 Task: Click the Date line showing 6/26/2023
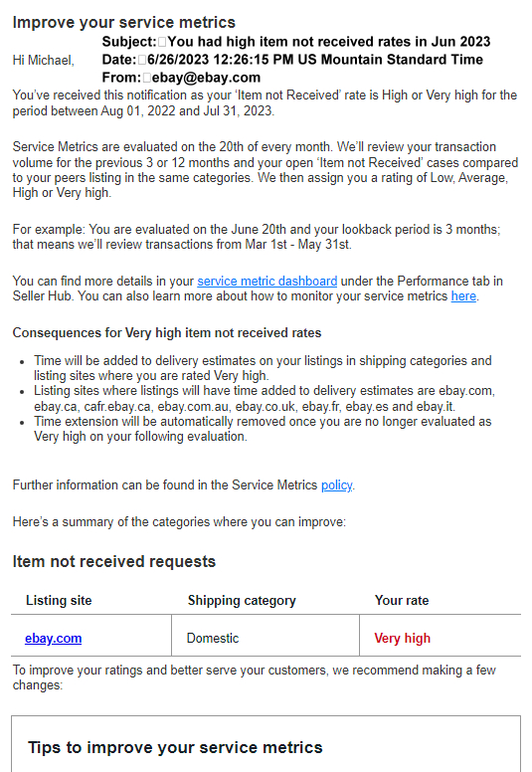(292, 60)
